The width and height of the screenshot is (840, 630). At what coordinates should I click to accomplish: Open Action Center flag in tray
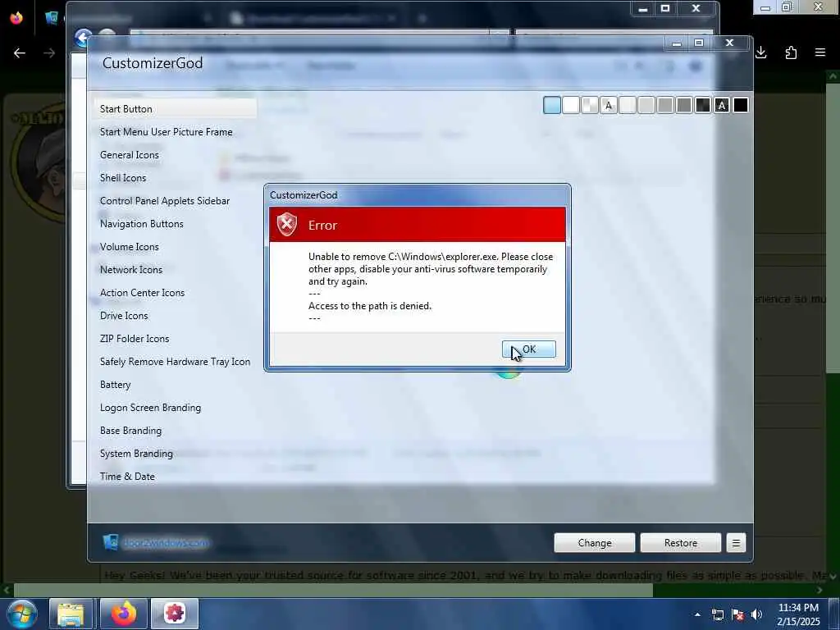tap(737, 614)
